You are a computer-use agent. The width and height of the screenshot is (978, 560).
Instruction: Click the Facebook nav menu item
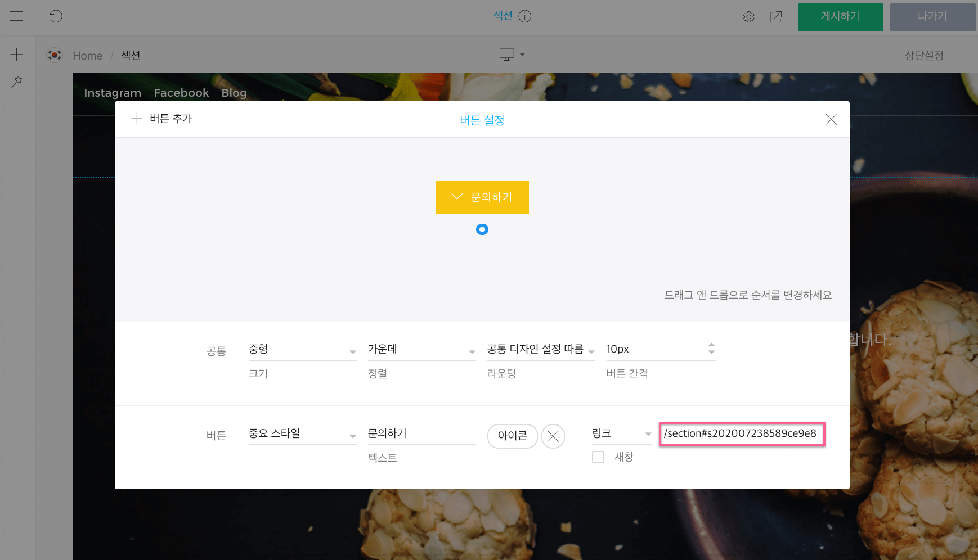coord(181,93)
